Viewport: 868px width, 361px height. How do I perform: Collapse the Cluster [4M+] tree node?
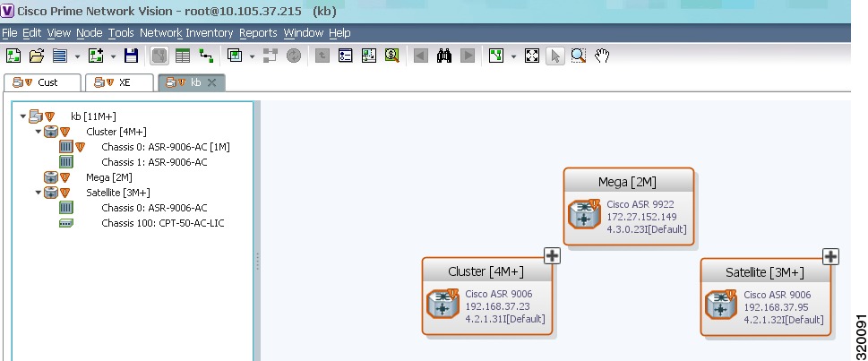(39, 132)
